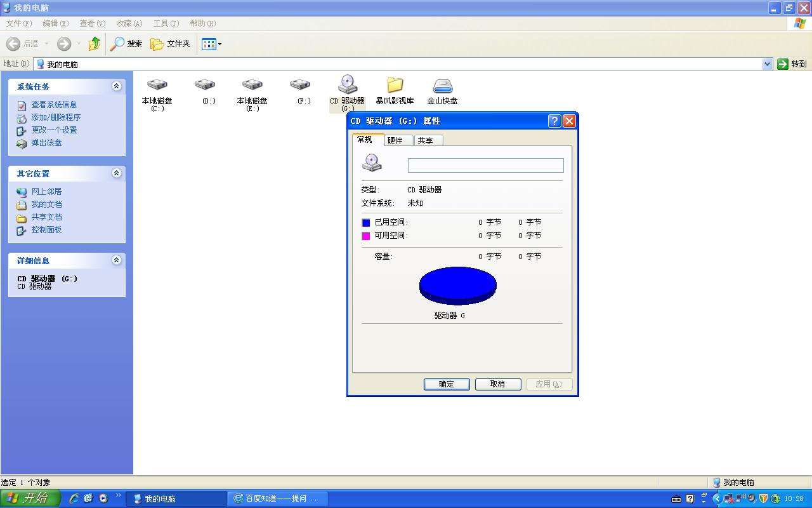This screenshot has width=812, height=508.
Task: Toggle the 文件夹 folders pane
Action: click(170, 44)
